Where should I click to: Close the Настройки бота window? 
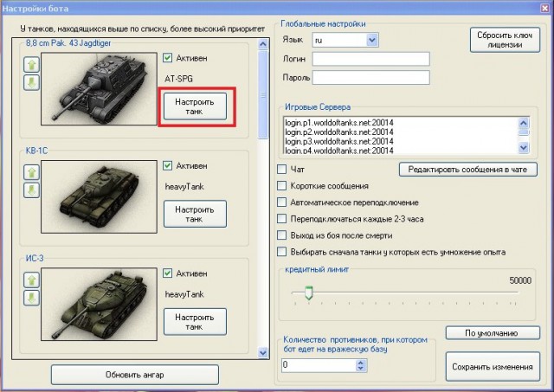coord(545,8)
